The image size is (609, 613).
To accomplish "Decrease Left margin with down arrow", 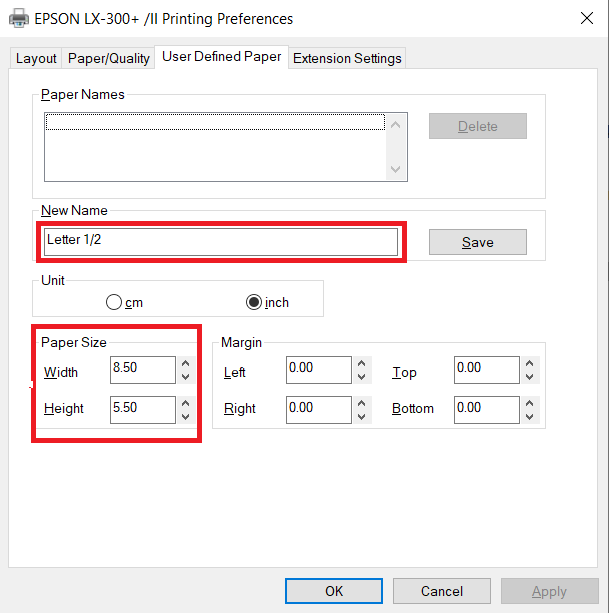I will pyautogui.click(x=362, y=376).
